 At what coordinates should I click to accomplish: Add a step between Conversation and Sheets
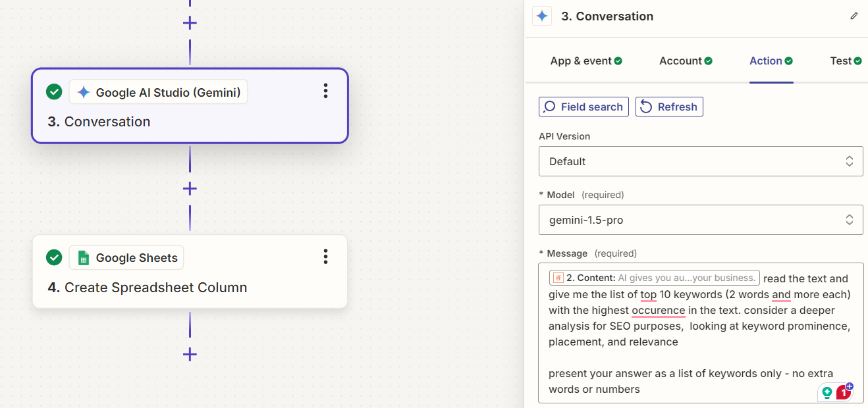(x=190, y=189)
